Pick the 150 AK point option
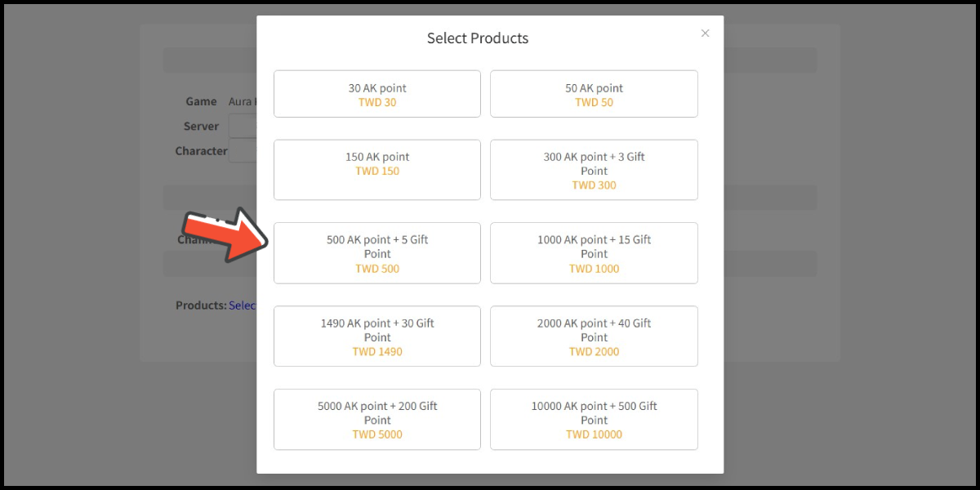Screen dimensions: 980x490 [377, 170]
